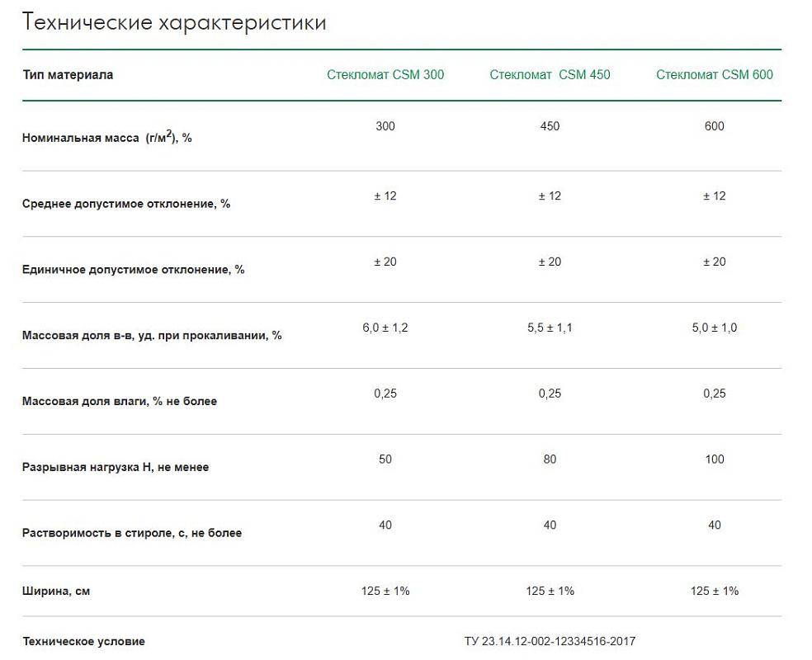
Task: Click nominal mass value 450
Action: point(550,126)
